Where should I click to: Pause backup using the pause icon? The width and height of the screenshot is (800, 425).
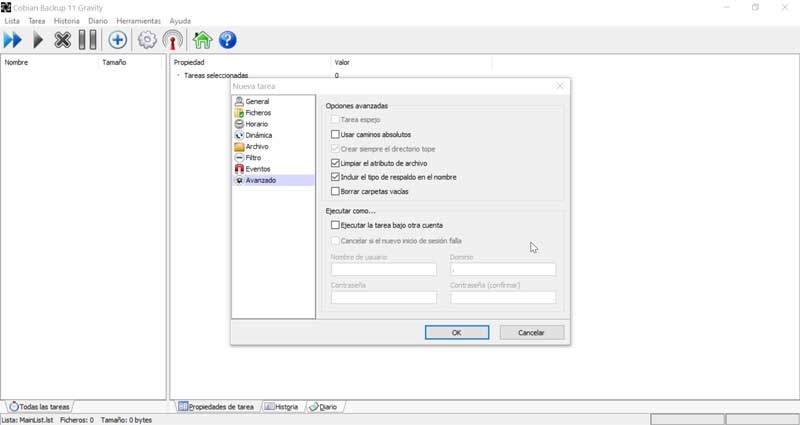point(87,40)
